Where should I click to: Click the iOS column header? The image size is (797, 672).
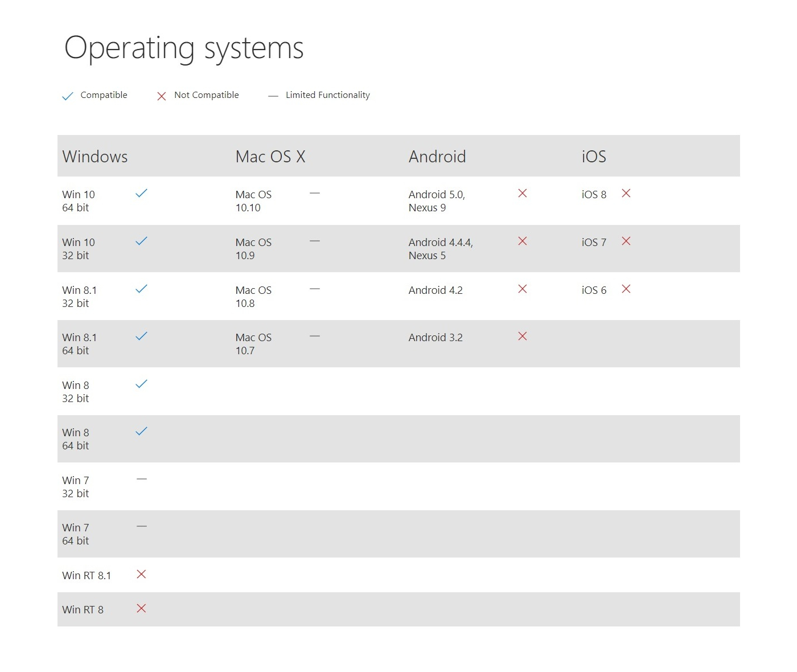[594, 157]
